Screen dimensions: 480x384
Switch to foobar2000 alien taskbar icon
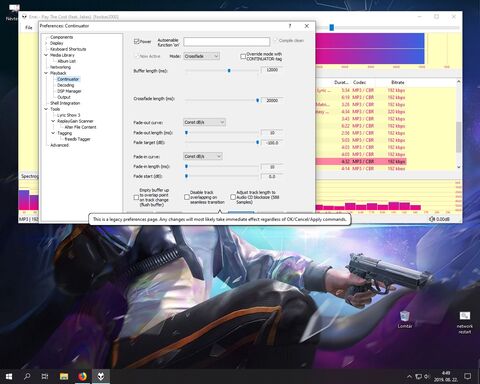tap(101, 376)
